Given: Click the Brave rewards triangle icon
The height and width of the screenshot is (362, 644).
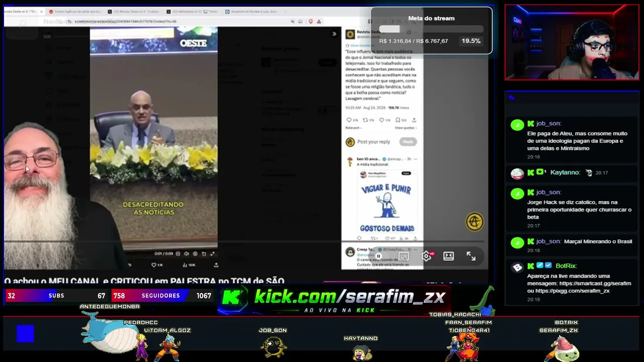Looking at the screenshot, I should (319, 21).
